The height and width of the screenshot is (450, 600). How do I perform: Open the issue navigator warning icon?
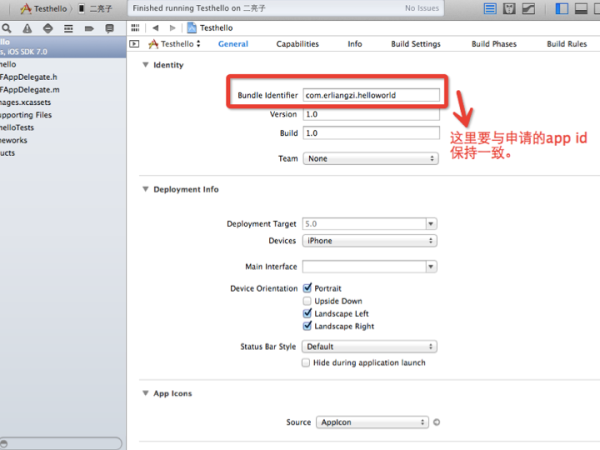(x=27, y=28)
